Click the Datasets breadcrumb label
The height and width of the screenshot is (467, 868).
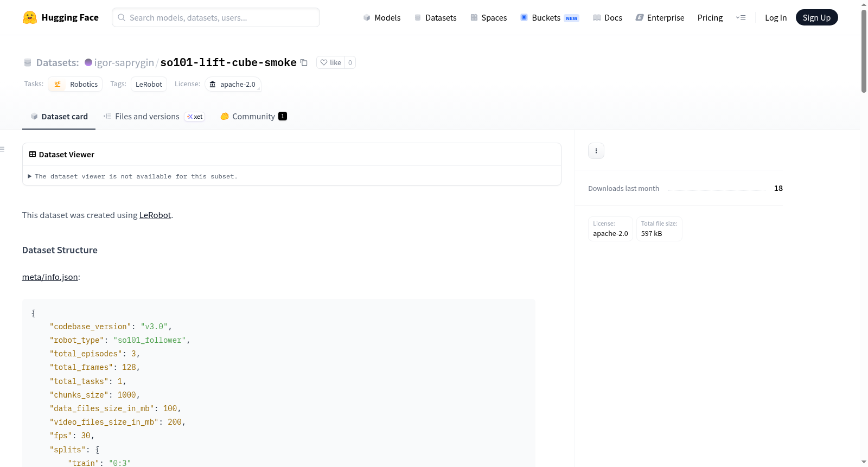(58, 62)
